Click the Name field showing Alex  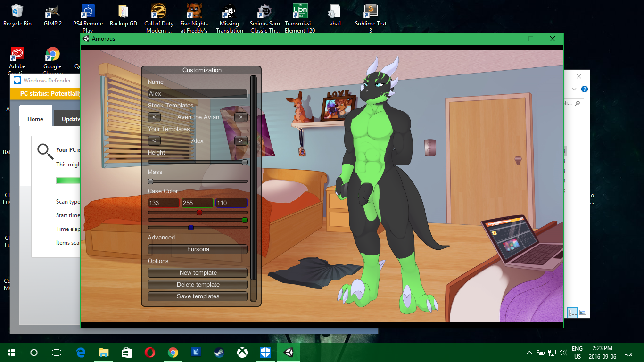pos(197,93)
